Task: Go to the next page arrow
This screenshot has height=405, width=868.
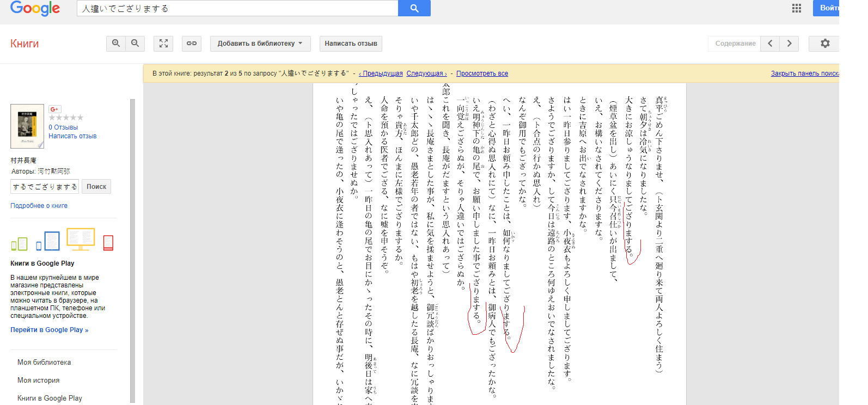Action: [789, 44]
